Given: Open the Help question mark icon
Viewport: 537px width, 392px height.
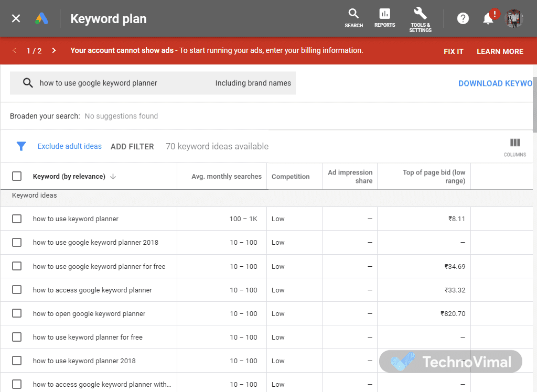Looking at the screenshot, I should (x=463, y=18).
